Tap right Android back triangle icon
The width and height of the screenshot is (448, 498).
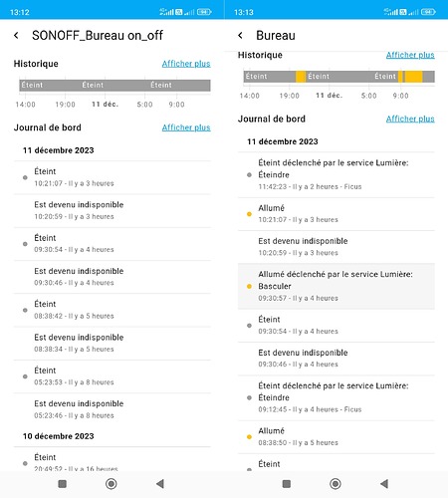click(384, 484)
